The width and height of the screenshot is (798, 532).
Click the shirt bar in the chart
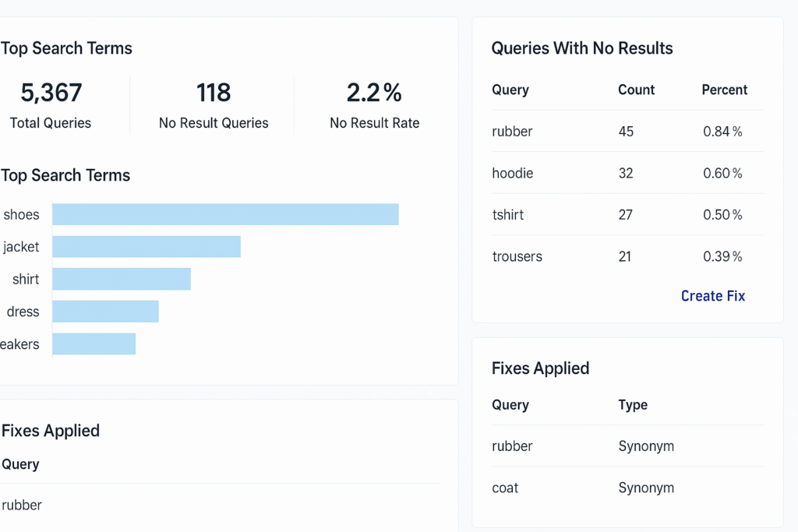[122, 278]
